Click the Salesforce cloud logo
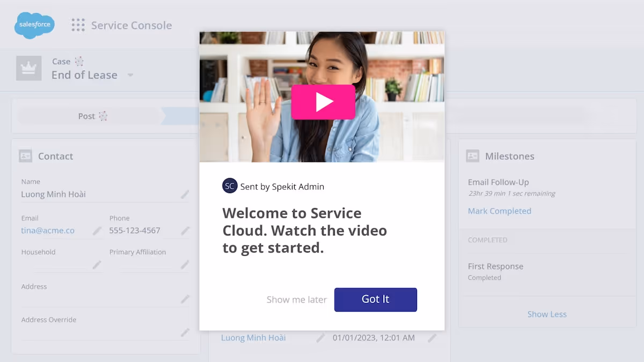This screenshot has width=644, height=362. 34,25
